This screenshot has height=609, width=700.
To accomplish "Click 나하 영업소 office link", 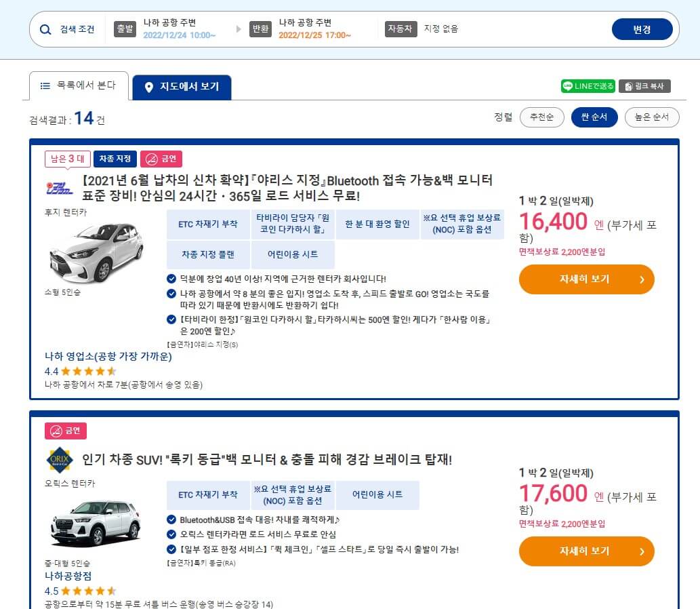I will [x=108, y=356].
